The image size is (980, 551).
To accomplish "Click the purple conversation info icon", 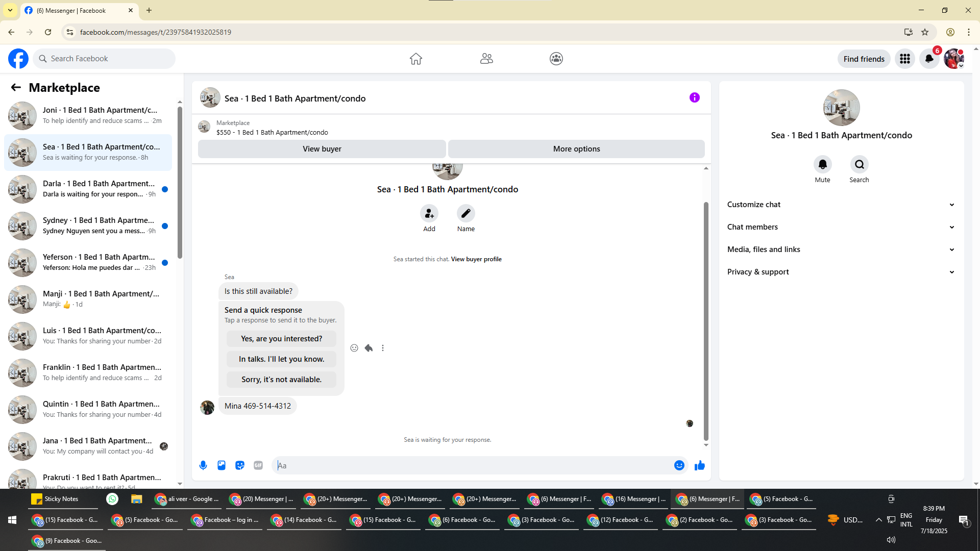I will click(x=694, y=97).
